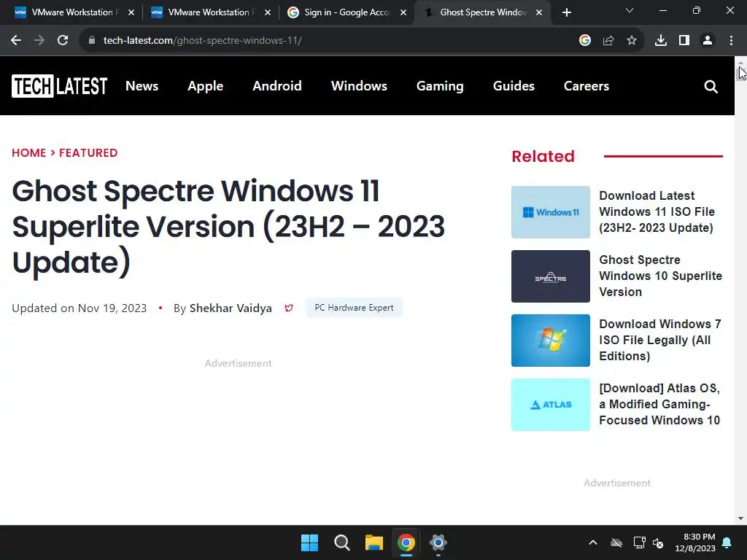747x560 pixels.
Task: Close the Ghost Spectre tab
Action: [x=539, y=13]
